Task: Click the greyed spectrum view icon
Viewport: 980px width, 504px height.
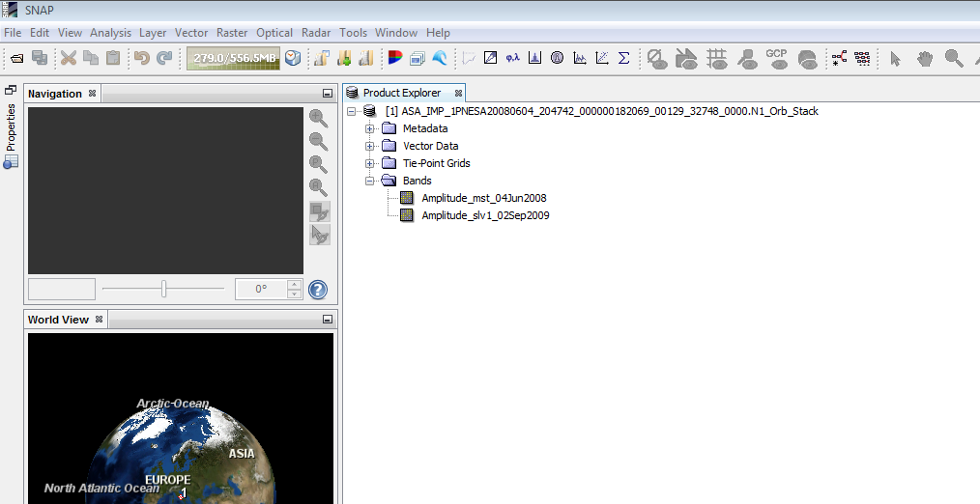Action: 469,58
